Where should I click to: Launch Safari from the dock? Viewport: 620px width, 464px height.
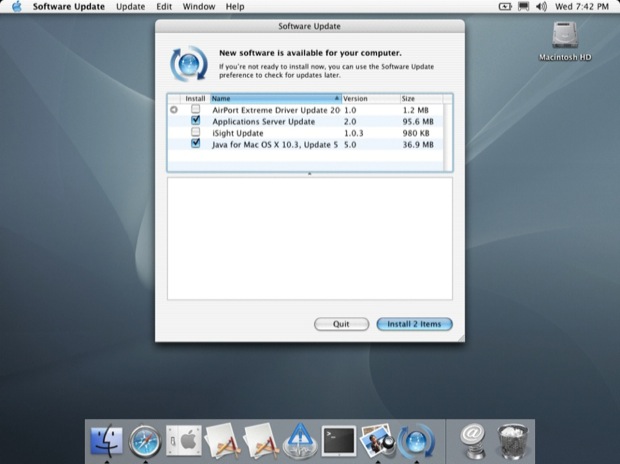coord(145,441)
